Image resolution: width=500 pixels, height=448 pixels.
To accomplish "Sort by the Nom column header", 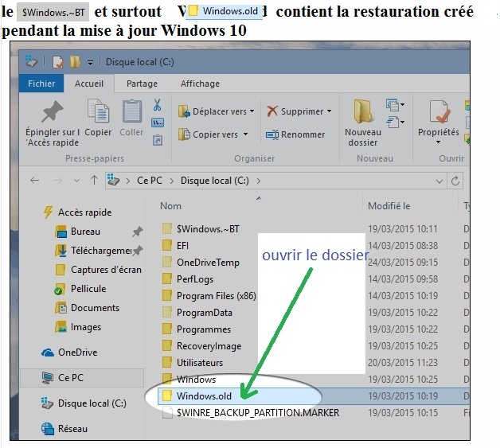I will pos(170,206).
